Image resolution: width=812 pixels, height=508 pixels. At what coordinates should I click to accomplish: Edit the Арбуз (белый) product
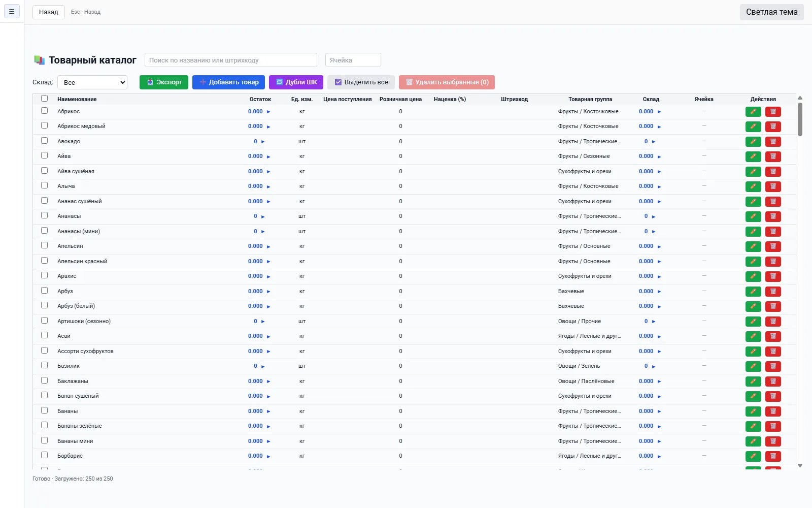pos(753,306)
